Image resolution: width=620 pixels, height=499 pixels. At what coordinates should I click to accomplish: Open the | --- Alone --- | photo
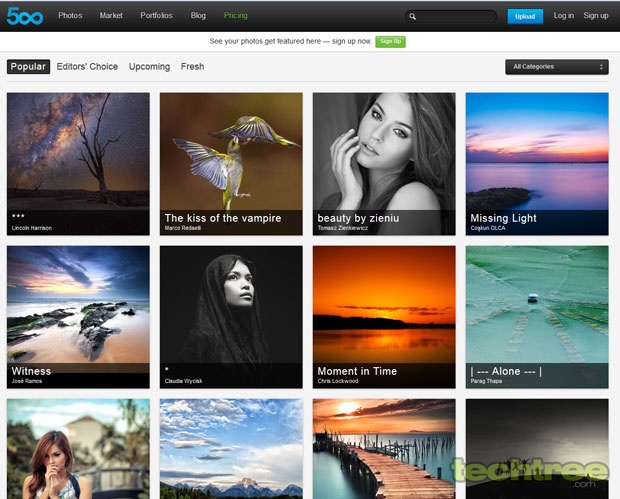(x=537, y=317)
